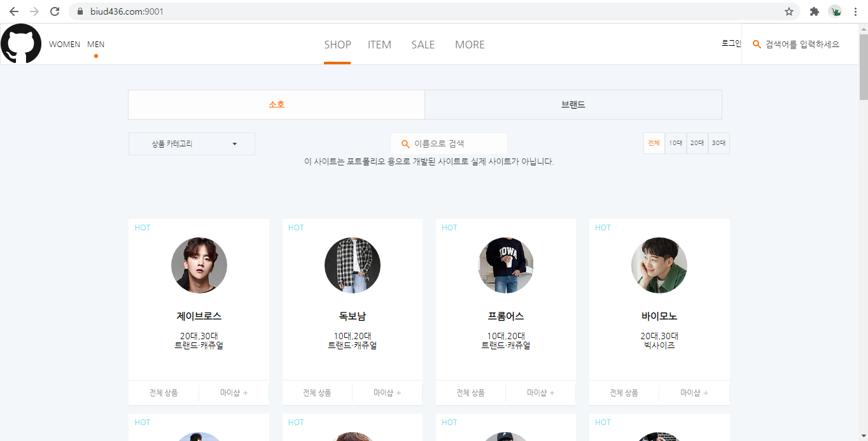
Task: Add 독보남 to 마이샵
Action: click(x=387, y=393)
